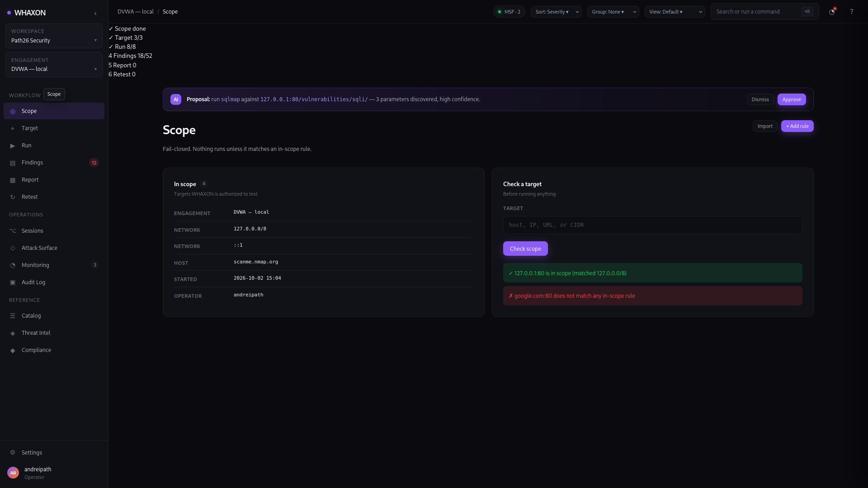The image size is (868, 488).
Task: Dismiss the AI proposal
Action: coord(760,99)
